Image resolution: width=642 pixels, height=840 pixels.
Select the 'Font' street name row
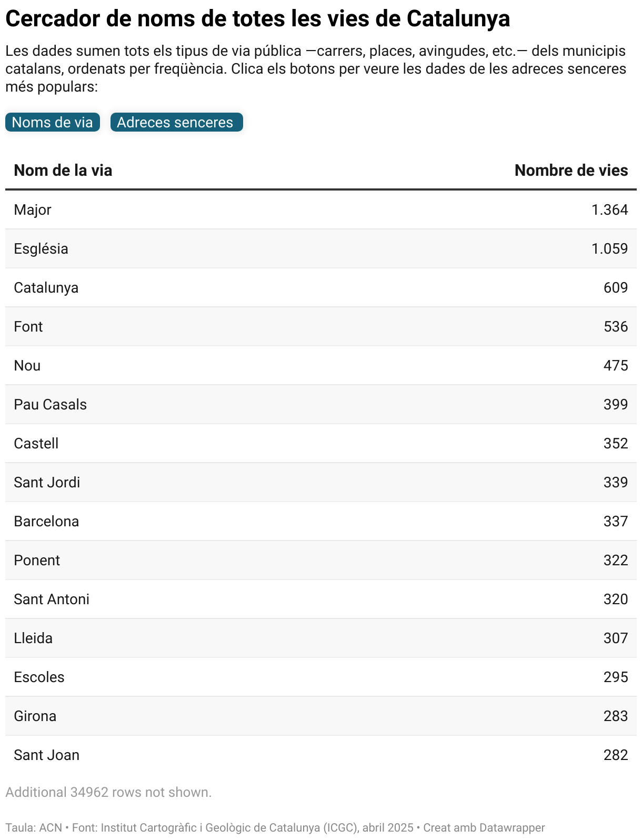(28, 326)
